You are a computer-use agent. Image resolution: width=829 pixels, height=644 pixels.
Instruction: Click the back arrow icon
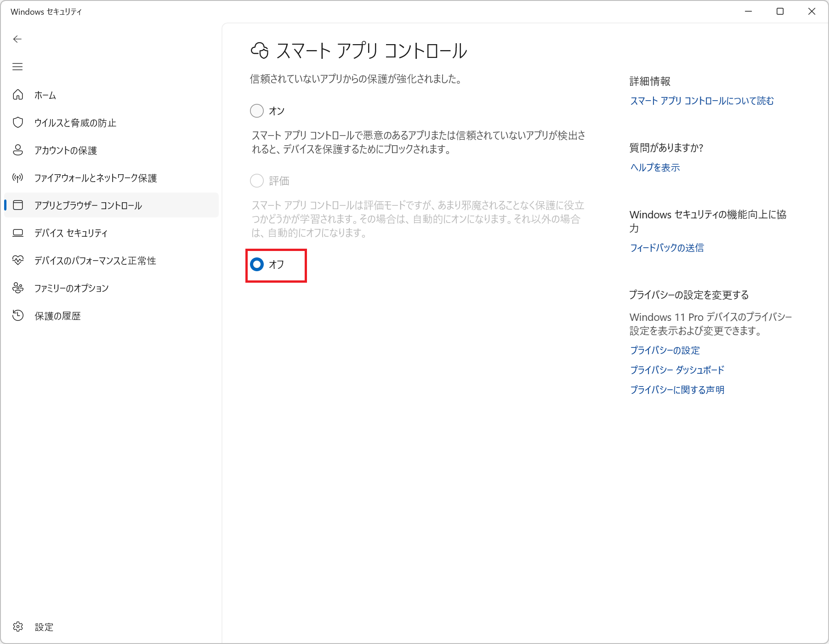click(17, 39)
